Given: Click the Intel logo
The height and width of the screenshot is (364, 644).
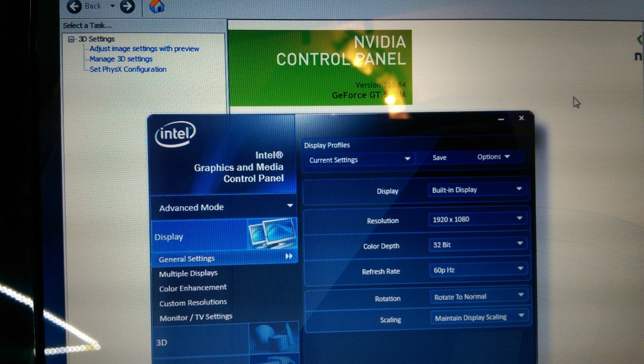Looking at the screenshot, I should click(x=175, y=135).
